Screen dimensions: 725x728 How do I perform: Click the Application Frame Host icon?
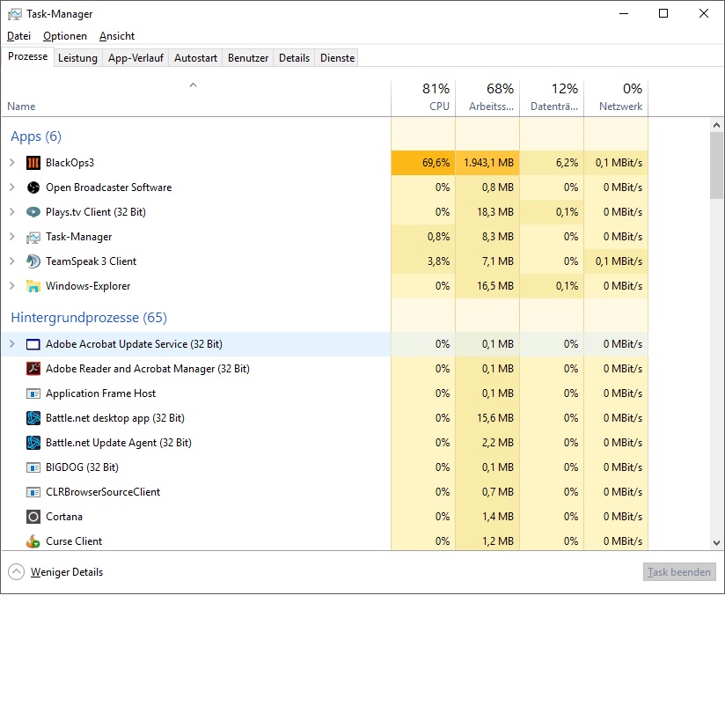pyautogui.click(x=33, y=393)
